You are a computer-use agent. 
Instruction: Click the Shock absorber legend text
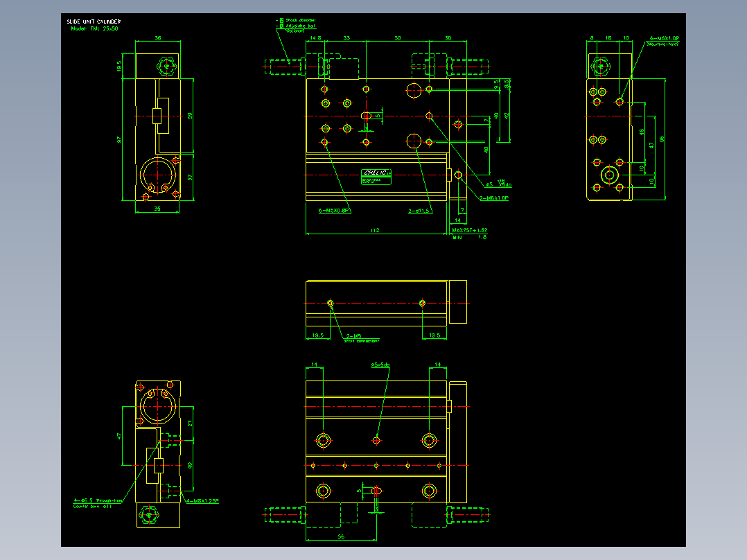(x=300, y=21)
